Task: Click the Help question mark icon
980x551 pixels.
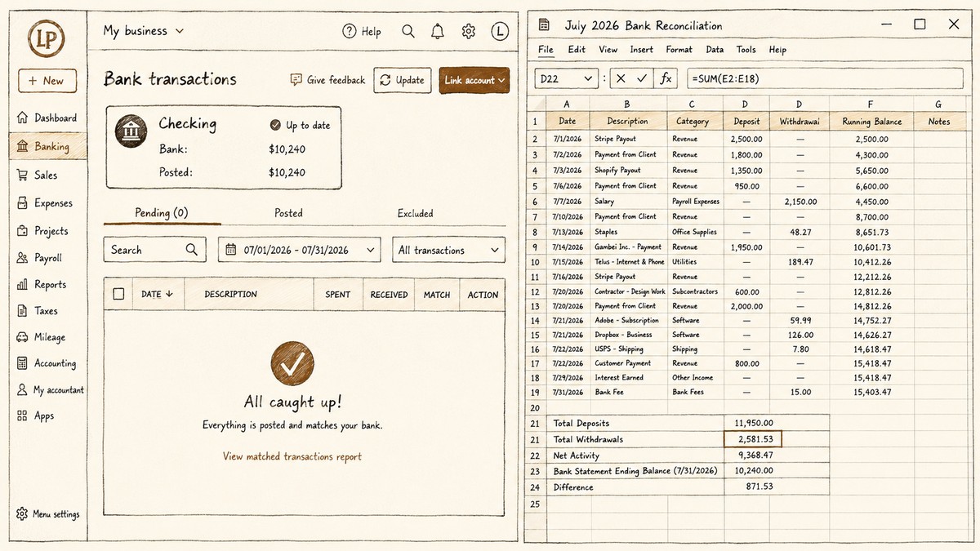Action: 350,32
